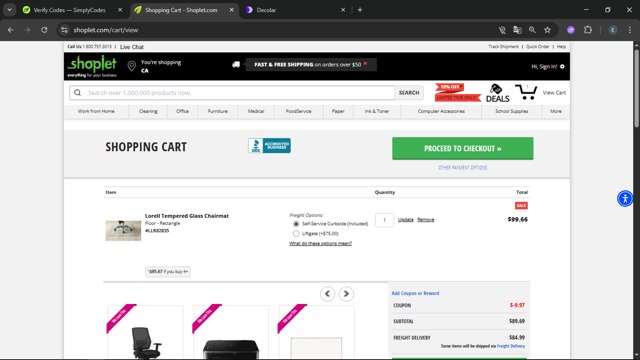
Task: Click the magnifier icon in search box
Action: (78, 93)
